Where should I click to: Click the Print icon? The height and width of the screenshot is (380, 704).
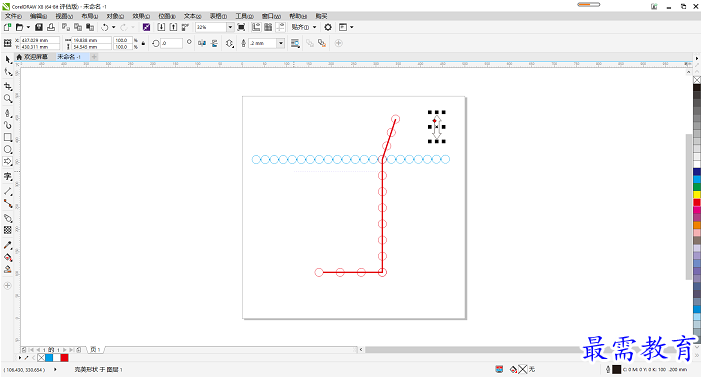51,27
